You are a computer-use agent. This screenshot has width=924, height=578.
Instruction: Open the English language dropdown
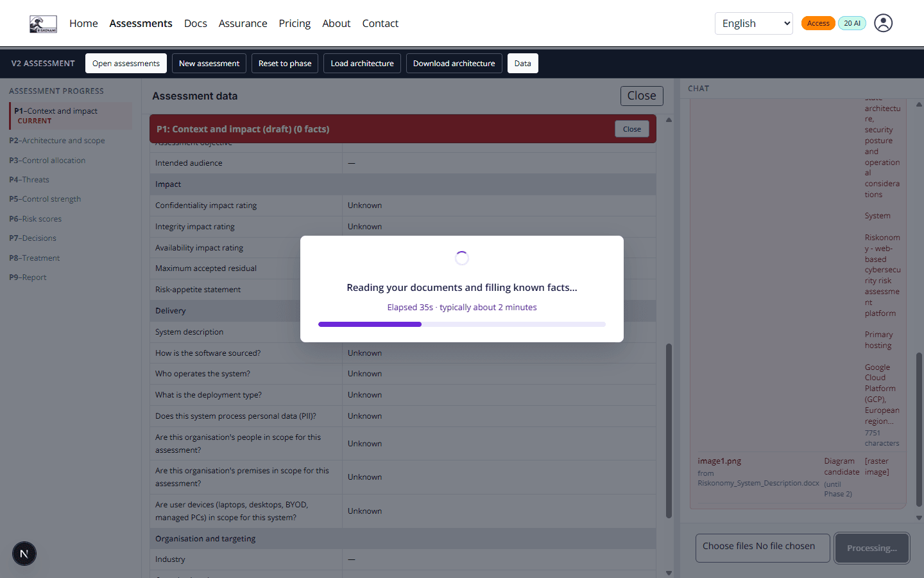(x=754, y=24)
